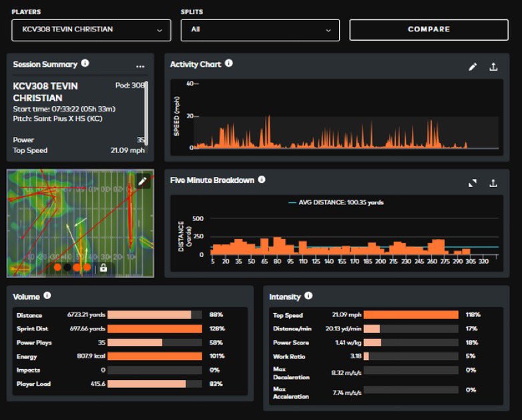522x420 pixels.
Task: Click the Session Summary title
Action: coord(45,64)
